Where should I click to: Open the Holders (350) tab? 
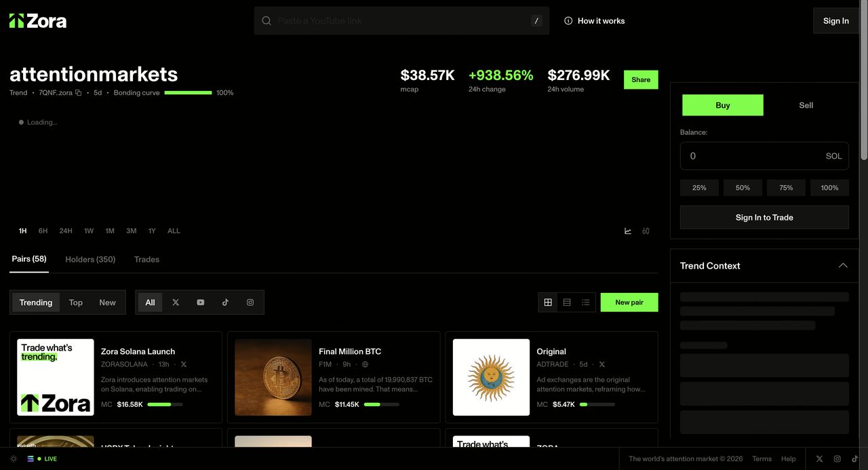[90, 260]
